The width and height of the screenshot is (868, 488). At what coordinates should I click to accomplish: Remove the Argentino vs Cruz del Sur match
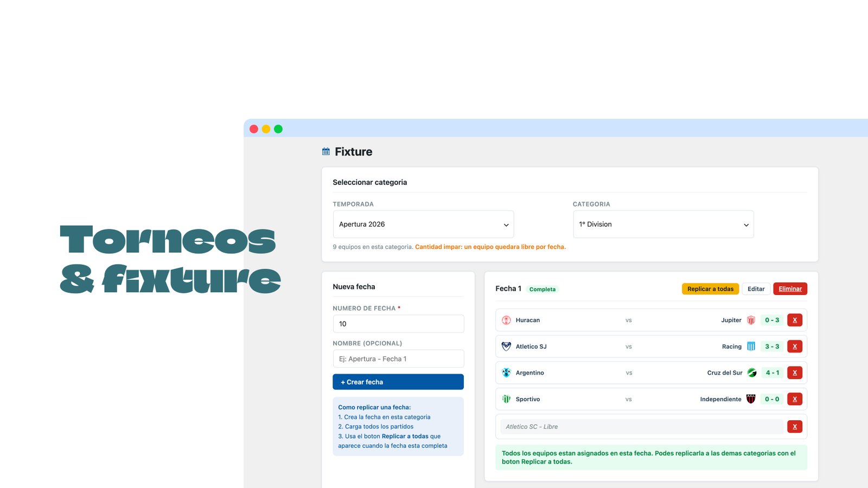point(795,373)
